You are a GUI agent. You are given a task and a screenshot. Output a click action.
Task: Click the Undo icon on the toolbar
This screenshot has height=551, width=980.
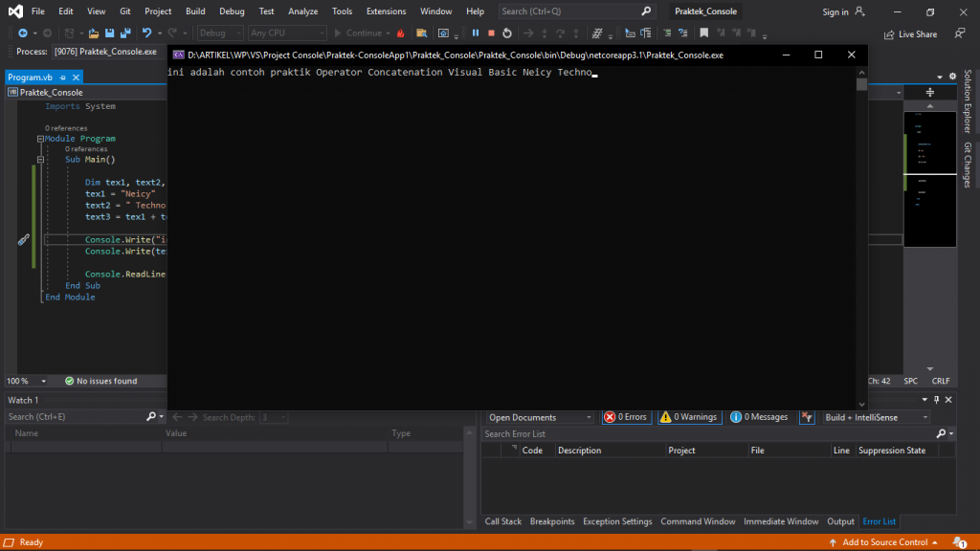146,33
